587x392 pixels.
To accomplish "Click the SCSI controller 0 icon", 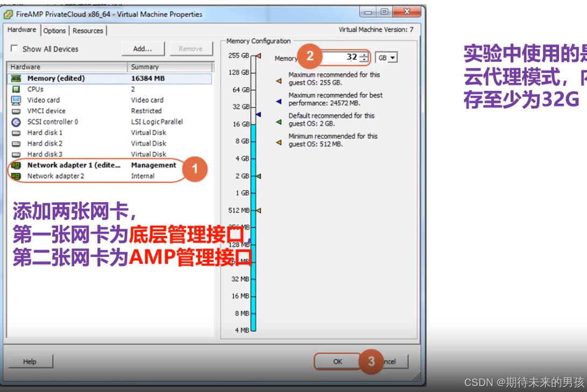I will 16,122.
